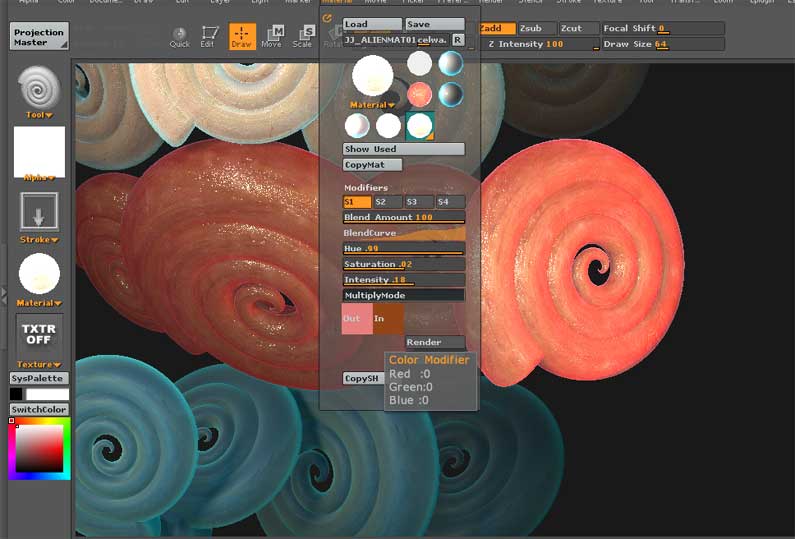Click the CopyMat button

372,165
